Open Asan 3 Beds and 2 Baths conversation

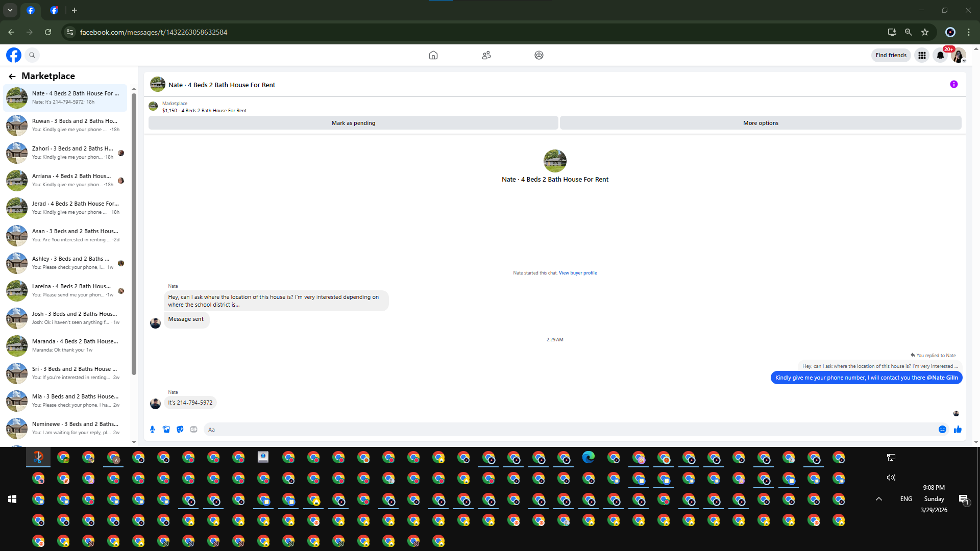(x=65, y=236)
